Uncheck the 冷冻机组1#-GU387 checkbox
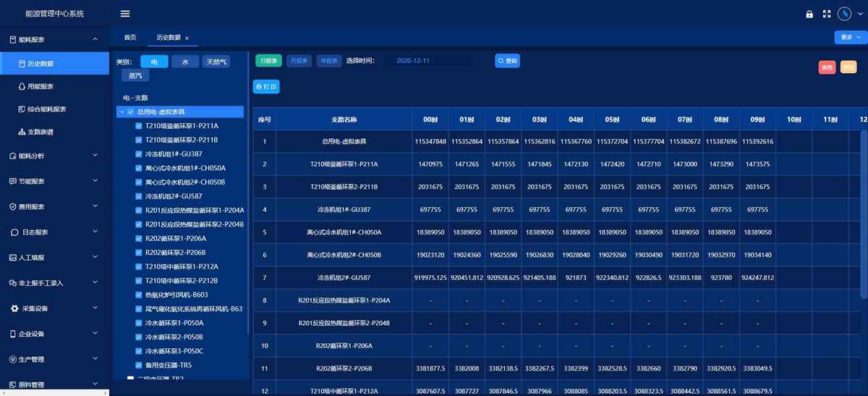The height and width of the screenshot is (396, 868). [139, 154]
